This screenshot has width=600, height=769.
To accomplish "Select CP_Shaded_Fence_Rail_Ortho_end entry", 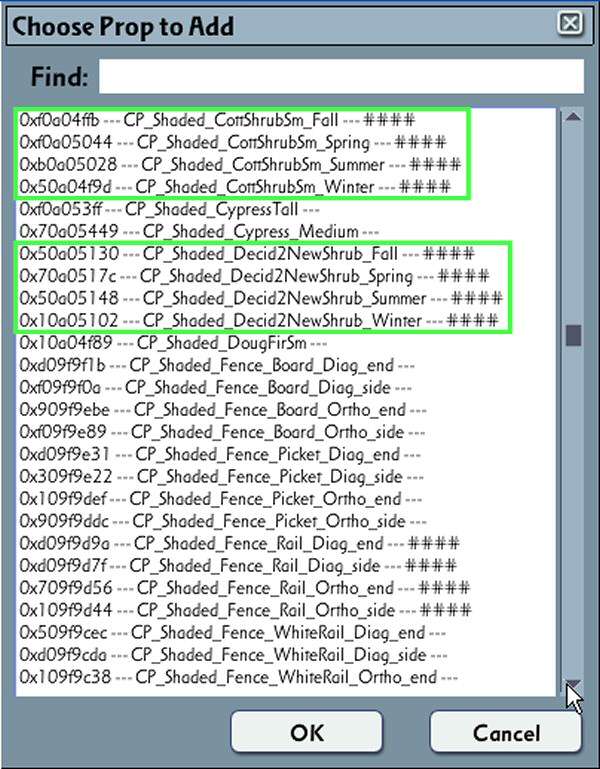I will [245, 588].
